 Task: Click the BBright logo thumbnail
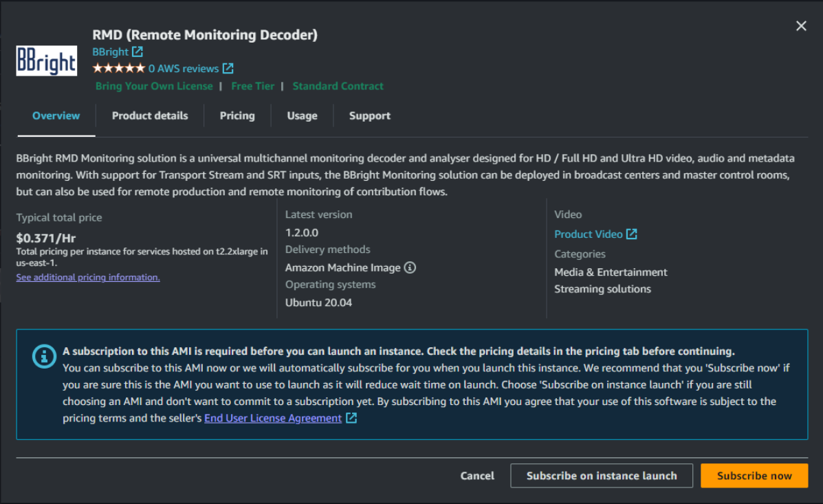pyautogui.click(x=47, y=61)
